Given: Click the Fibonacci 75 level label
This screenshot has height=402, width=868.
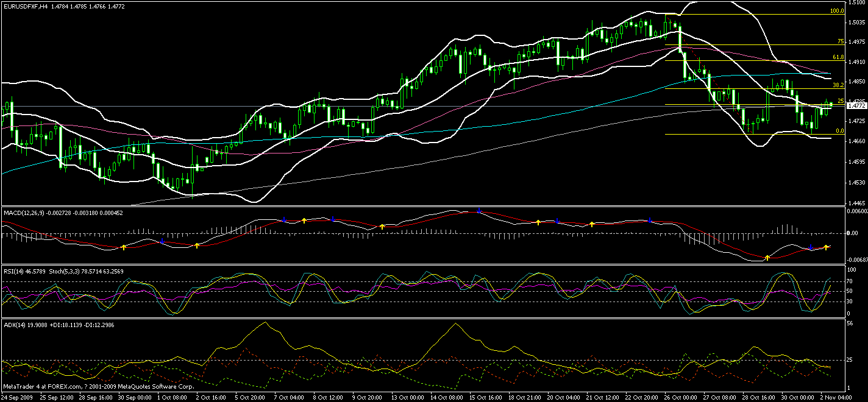Looking at the screenshot, I should [840, 41].
